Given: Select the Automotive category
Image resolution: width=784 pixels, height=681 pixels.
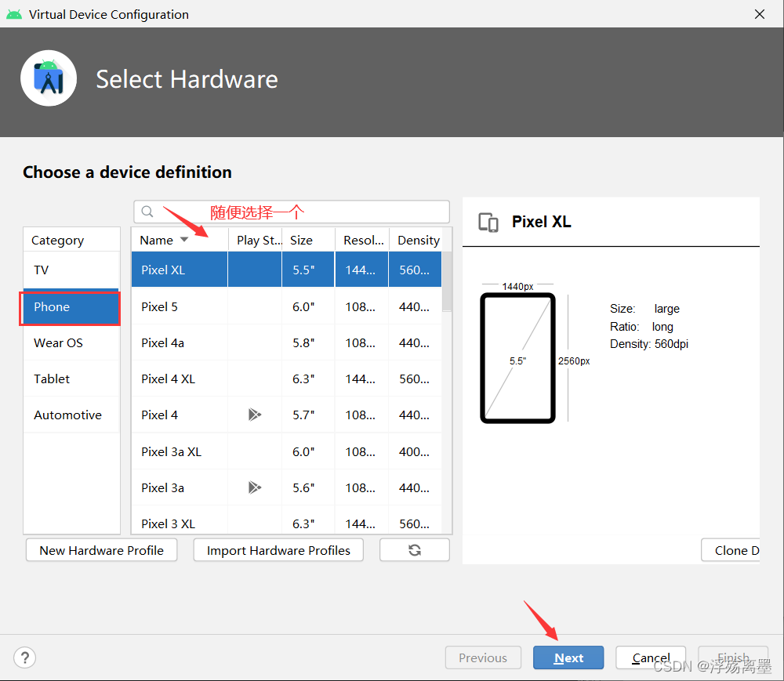Looking at the screenshot, I should pyautogui.click(x=71, y=415).
